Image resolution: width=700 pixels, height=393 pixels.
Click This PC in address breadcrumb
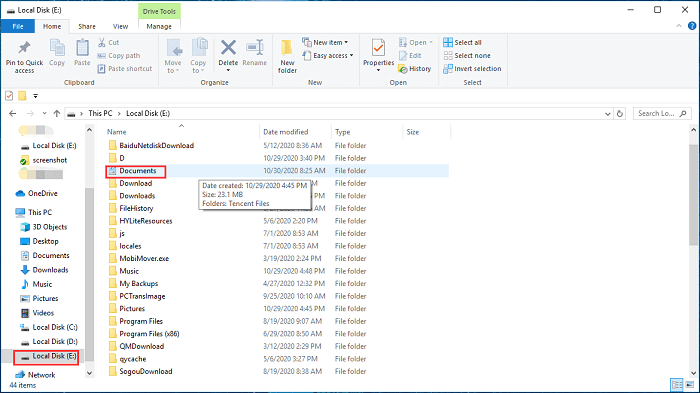coord(100,113)
